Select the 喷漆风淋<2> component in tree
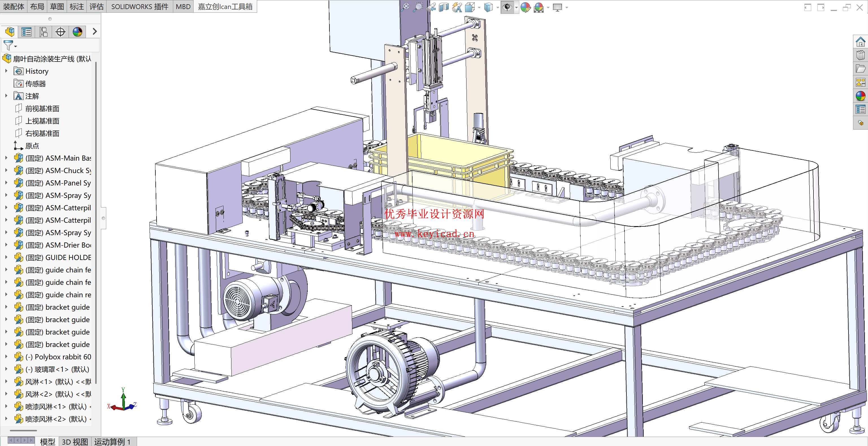The width and height of the screenshot is (868, 446). [x=52, y=419]
